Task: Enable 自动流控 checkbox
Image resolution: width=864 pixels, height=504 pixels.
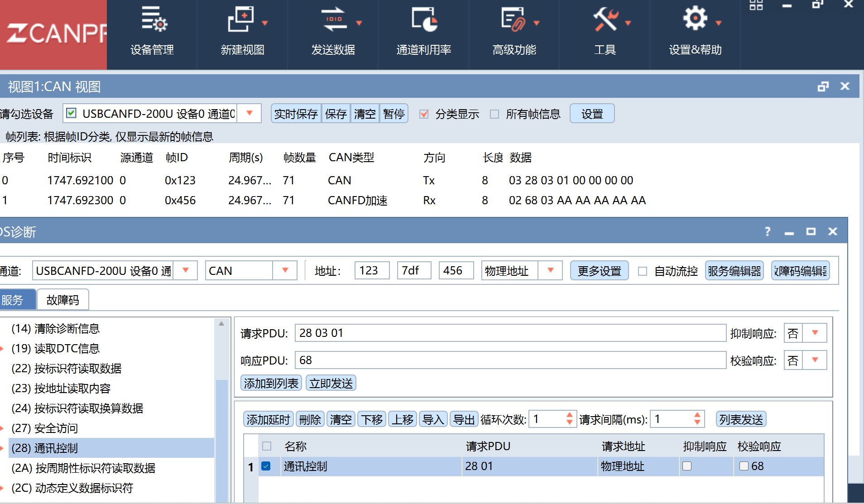Action: 642,271
